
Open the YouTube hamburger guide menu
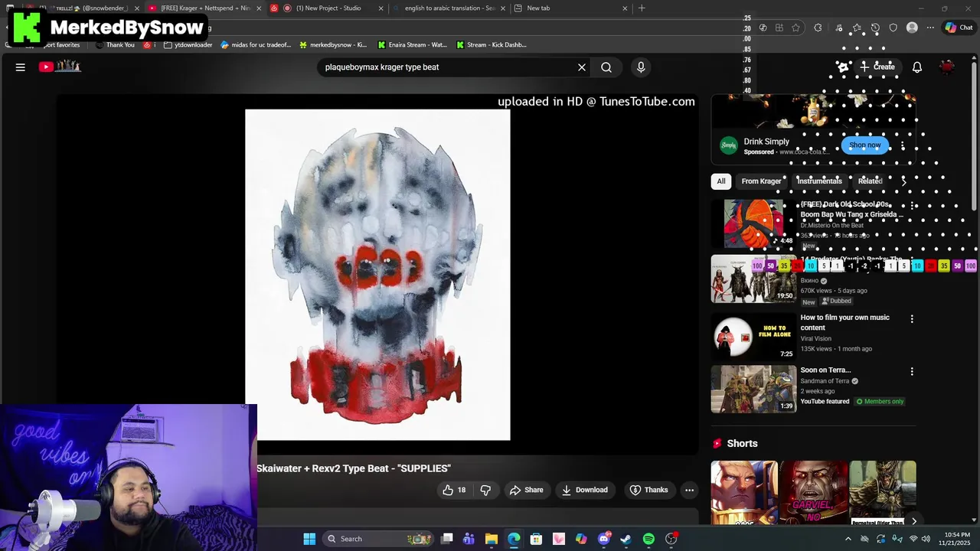[x=21, y=67]
